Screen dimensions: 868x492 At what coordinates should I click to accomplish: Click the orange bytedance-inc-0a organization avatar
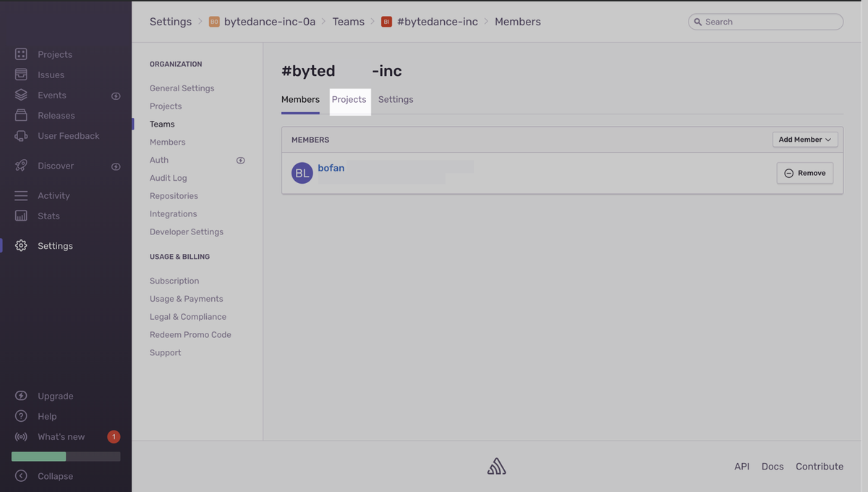(x=214, y=22)
